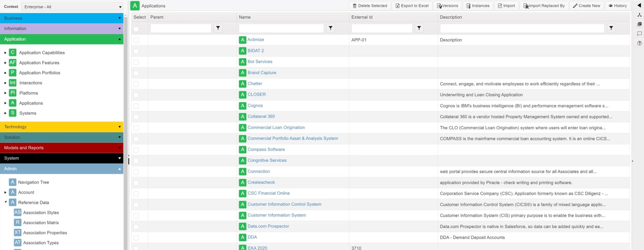Screen dimensions: 644x250
Task: Click the Delete Selected button
Action: (x=370, y=6)
